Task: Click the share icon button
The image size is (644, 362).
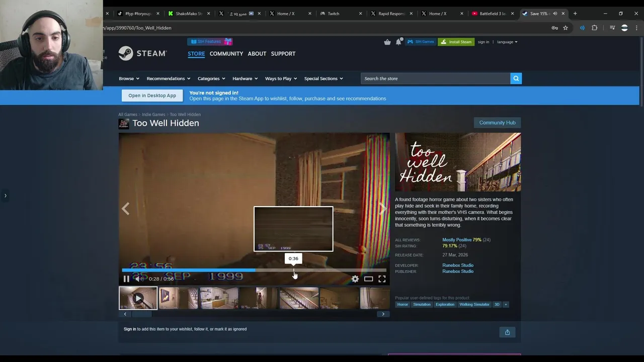Action: tap(507, 332)
